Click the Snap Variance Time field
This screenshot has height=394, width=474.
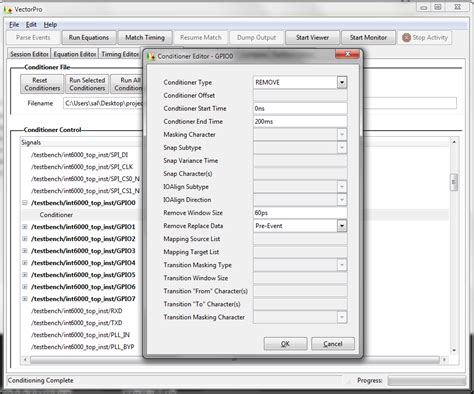tap(300, 161)
